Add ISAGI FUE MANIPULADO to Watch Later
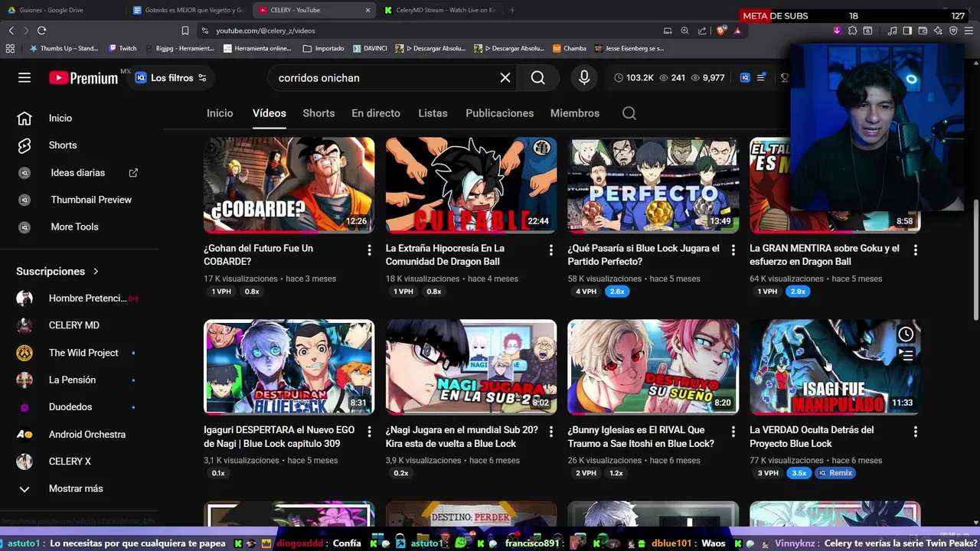Viewport: 980px width, 551px height. point(906,334)
